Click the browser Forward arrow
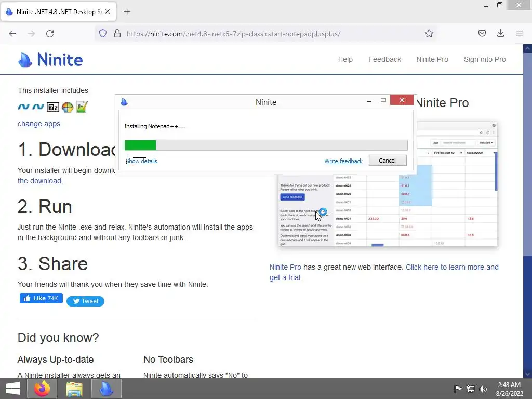 tap(31, 34)
